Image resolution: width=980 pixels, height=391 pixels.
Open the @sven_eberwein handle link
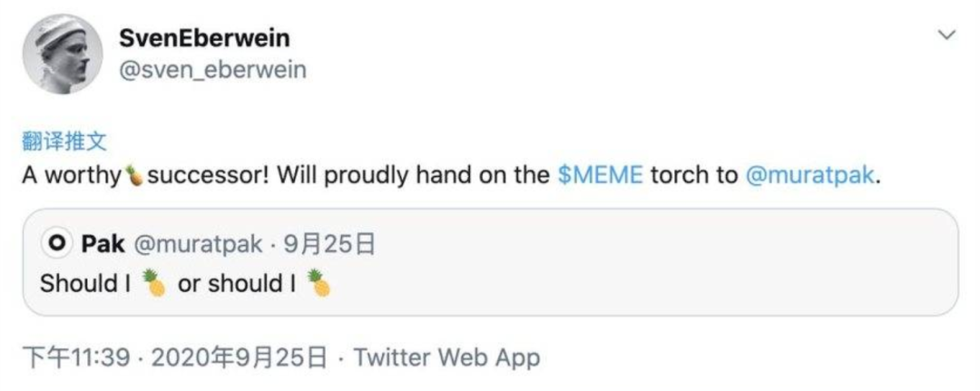point(212,70)
